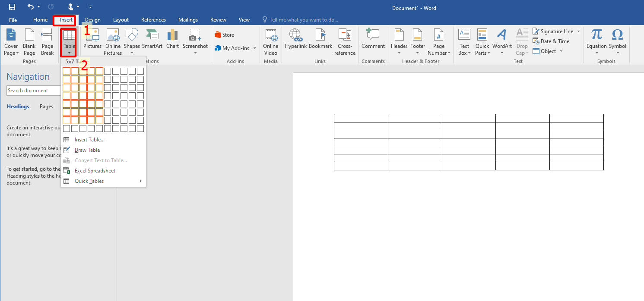
Task: Open the Undo history dropdown arrow
Action: click(x=39, y=7)
